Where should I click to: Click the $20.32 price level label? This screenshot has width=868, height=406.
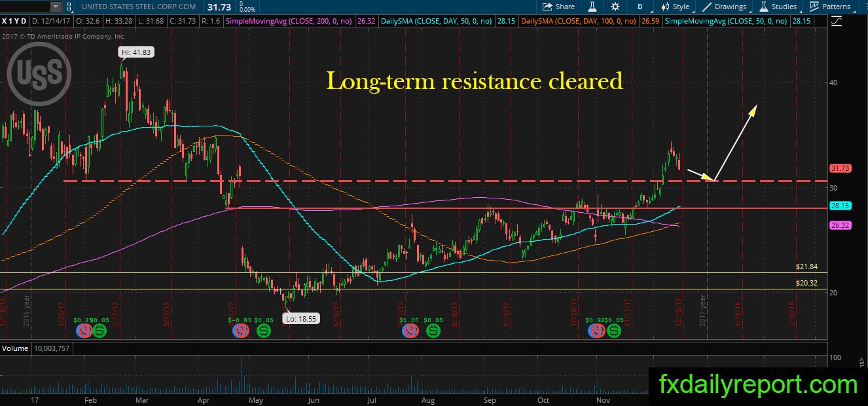(x=807, y=283)
